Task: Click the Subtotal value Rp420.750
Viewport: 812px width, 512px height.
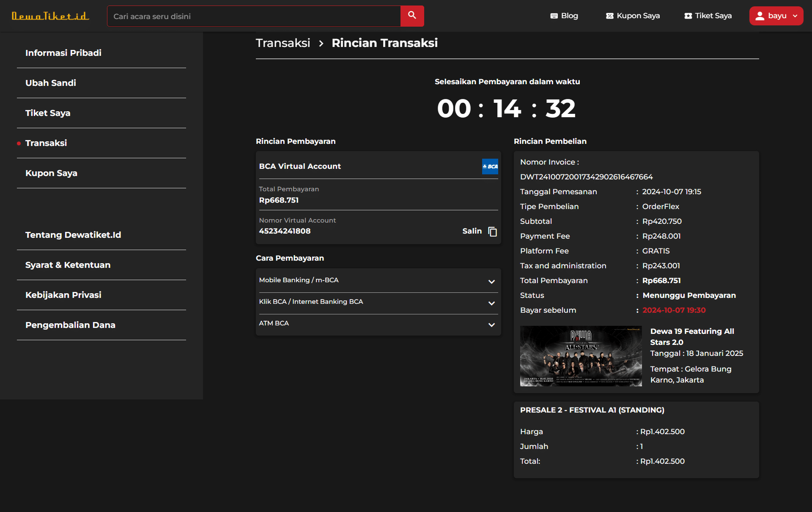Action: tap(662, 221)
